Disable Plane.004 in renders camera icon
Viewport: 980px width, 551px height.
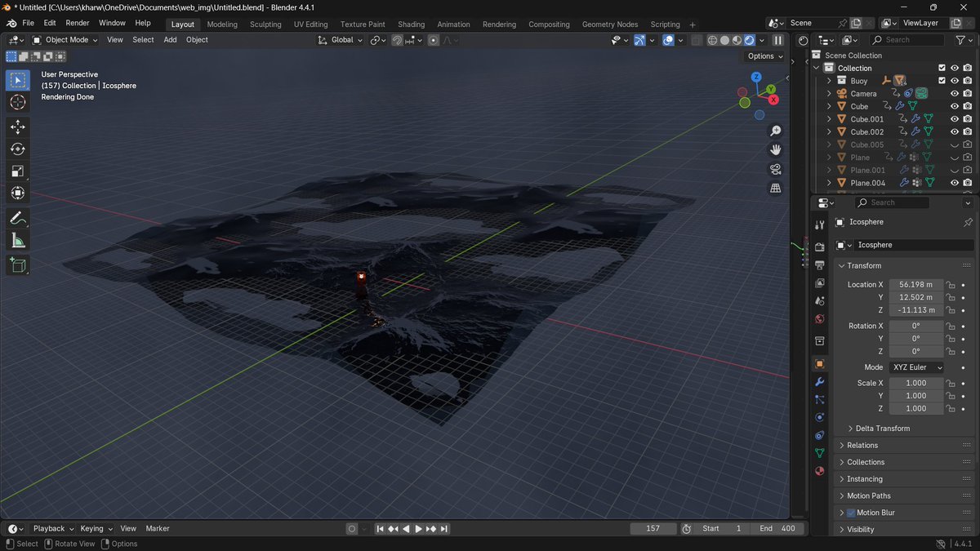(967, 183)
